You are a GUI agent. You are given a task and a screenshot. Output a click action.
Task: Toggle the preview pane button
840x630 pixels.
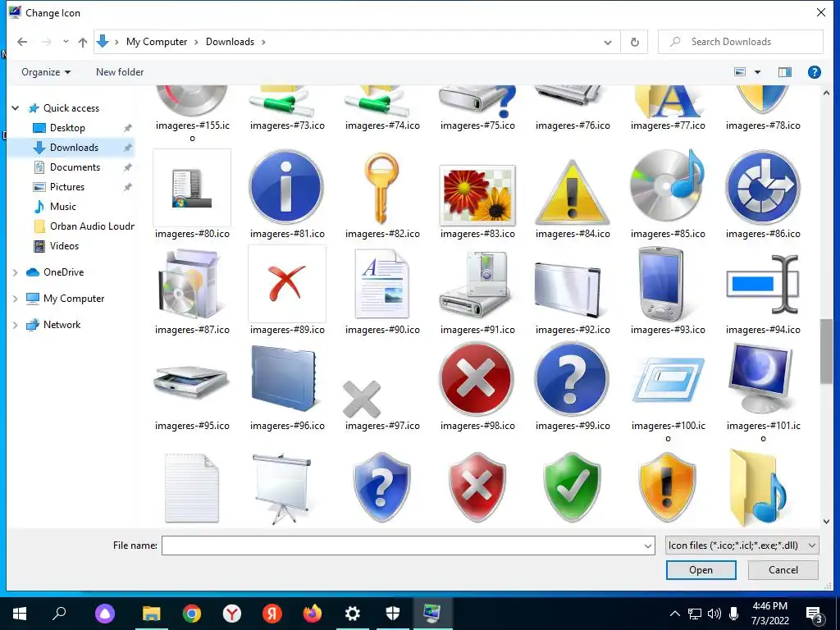coord(785,72)
